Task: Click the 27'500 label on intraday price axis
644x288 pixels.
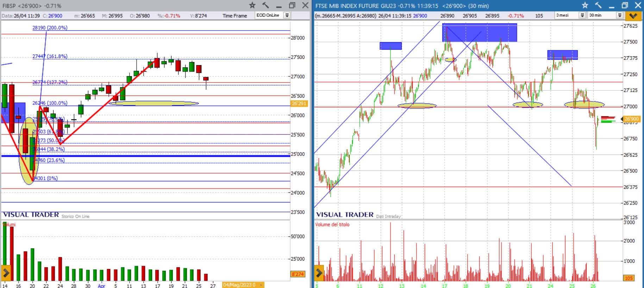Action: (x=631, y=42)
